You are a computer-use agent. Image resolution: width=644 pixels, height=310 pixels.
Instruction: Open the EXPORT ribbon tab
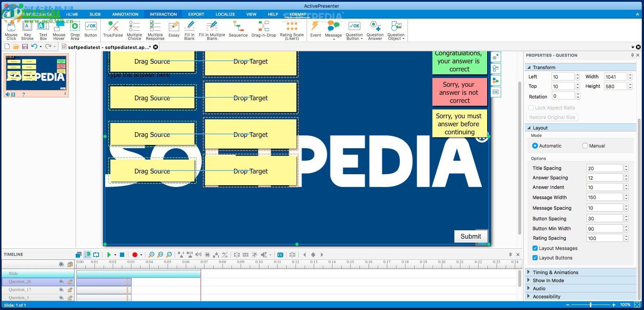[x=196, y=14]
